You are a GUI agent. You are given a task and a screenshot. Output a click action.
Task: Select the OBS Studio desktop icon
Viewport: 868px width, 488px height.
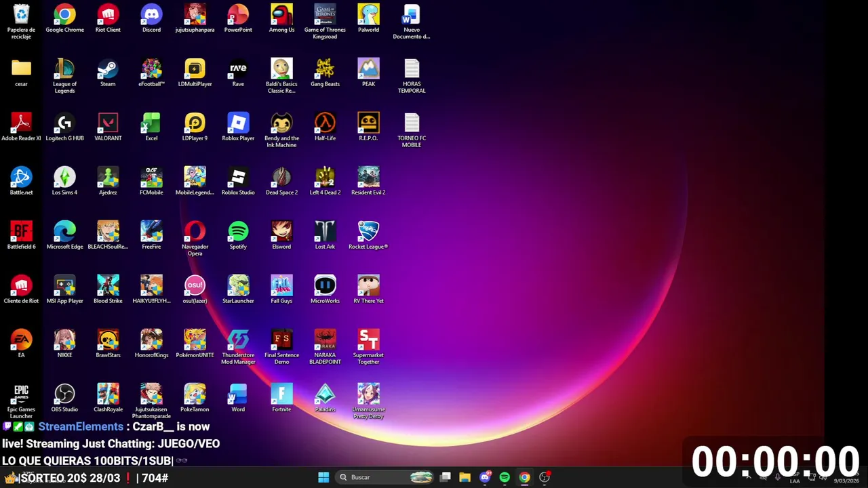pos(64,399)
